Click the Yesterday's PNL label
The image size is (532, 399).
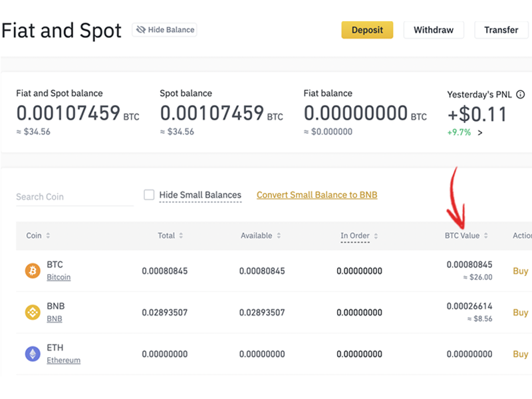(479, 94)
